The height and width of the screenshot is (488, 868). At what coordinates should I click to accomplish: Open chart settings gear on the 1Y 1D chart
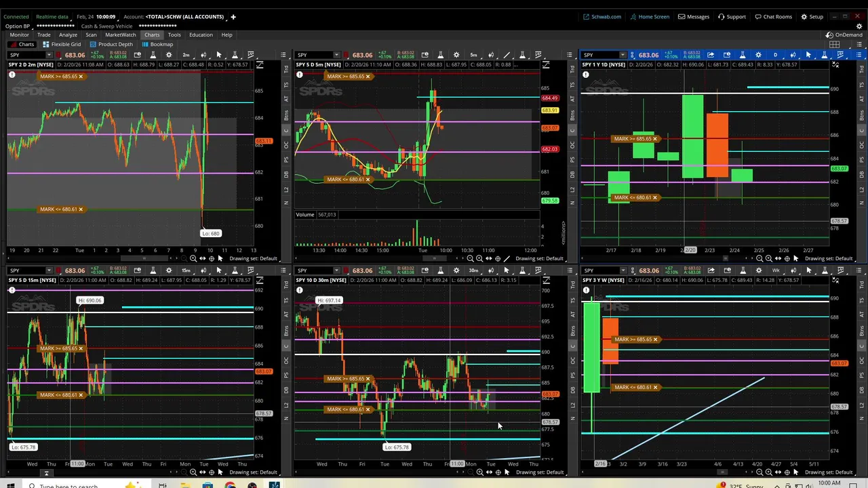[x=758, y=55]
